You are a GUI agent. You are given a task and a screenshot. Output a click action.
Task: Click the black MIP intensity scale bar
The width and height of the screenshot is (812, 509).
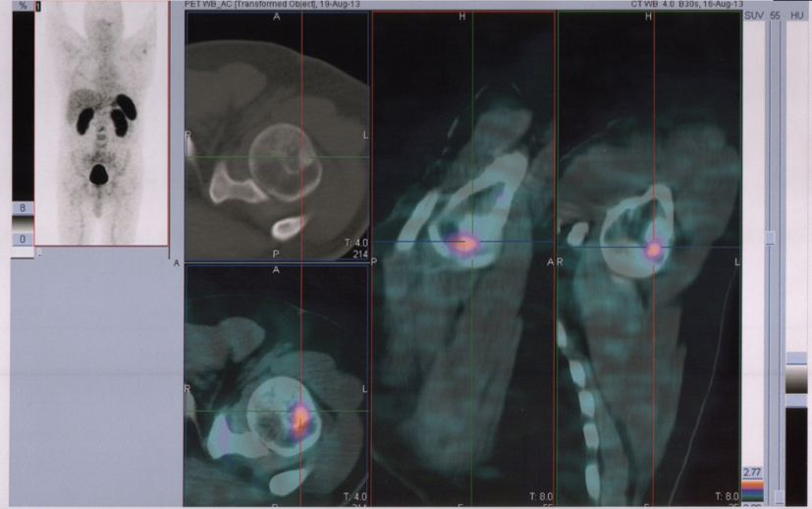22,108
